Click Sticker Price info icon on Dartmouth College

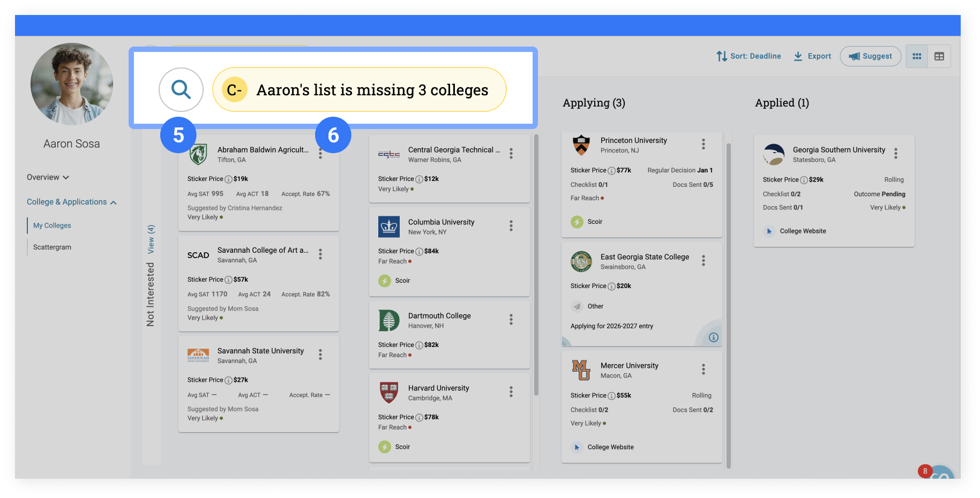coord(419,345)
